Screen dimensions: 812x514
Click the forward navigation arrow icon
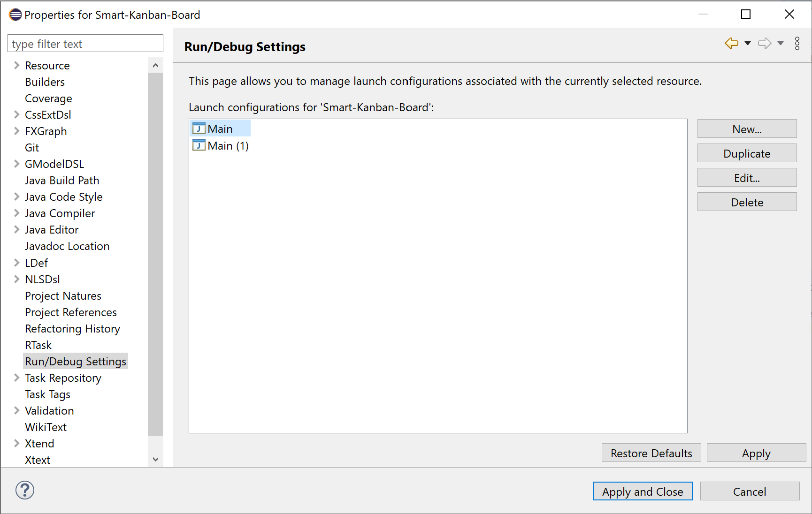tap(765, 44)
